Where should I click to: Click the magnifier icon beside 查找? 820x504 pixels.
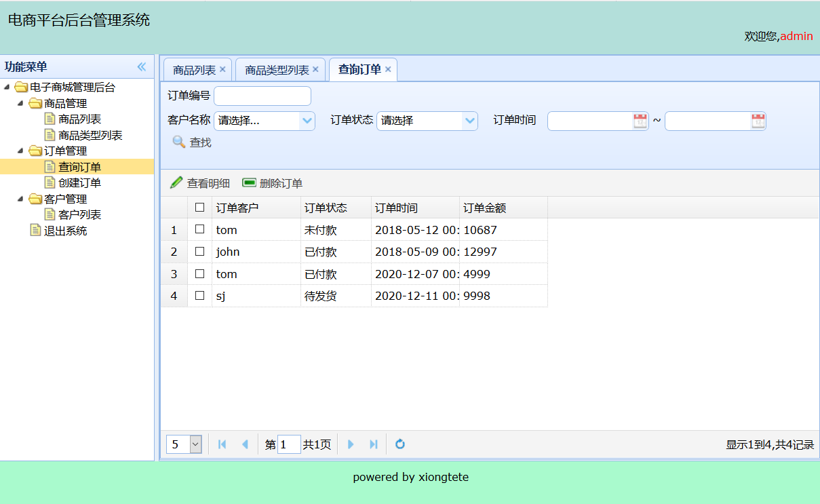pyautogui.click(x=178, y=142)
